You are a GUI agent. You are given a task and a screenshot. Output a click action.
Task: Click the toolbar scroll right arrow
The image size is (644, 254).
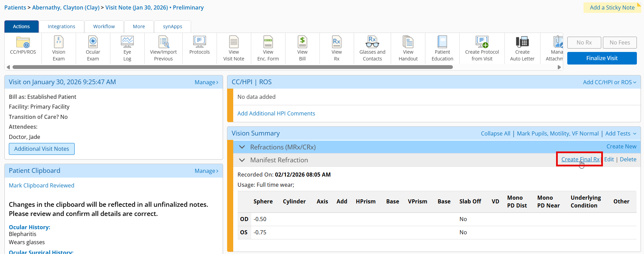[559, 67]
